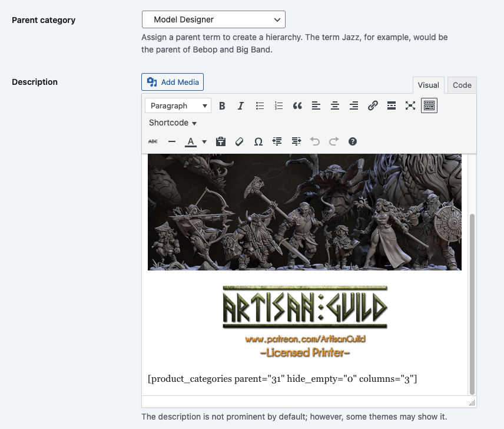Enter distraction-free fullscreen mode
504x429 pixels.
point(410,106)
